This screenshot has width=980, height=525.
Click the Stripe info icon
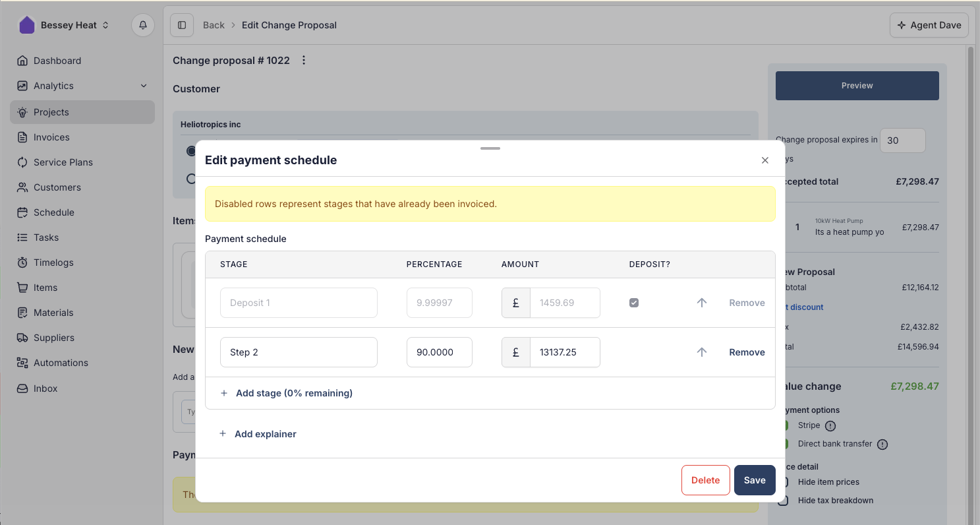[830, 425]
